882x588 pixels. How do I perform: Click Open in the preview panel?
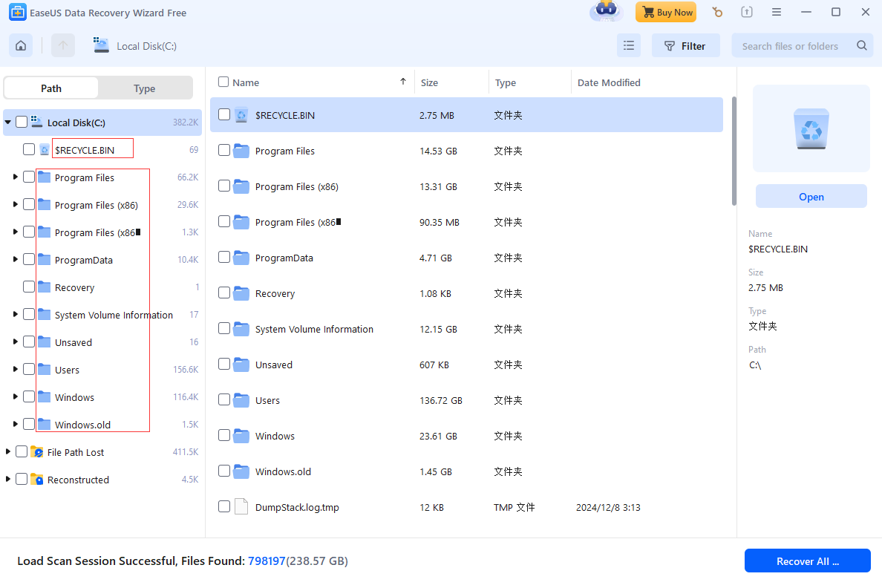coord(811,197)
